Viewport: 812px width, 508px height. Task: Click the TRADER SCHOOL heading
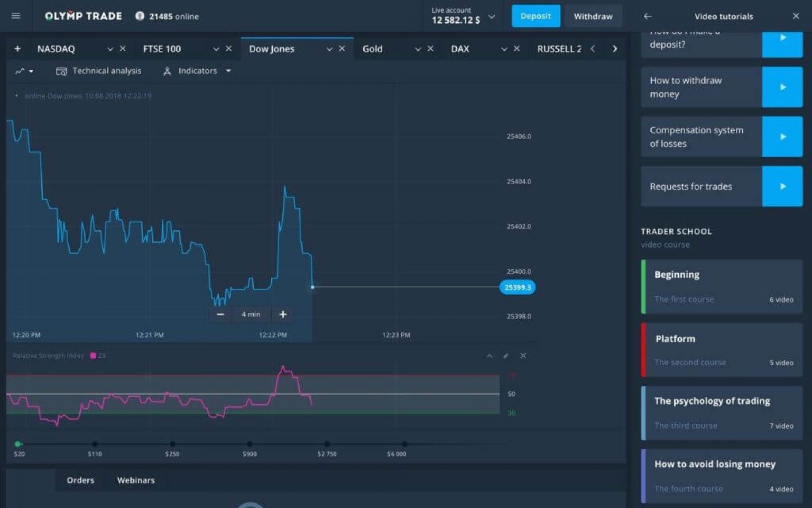tap(676, 231)
